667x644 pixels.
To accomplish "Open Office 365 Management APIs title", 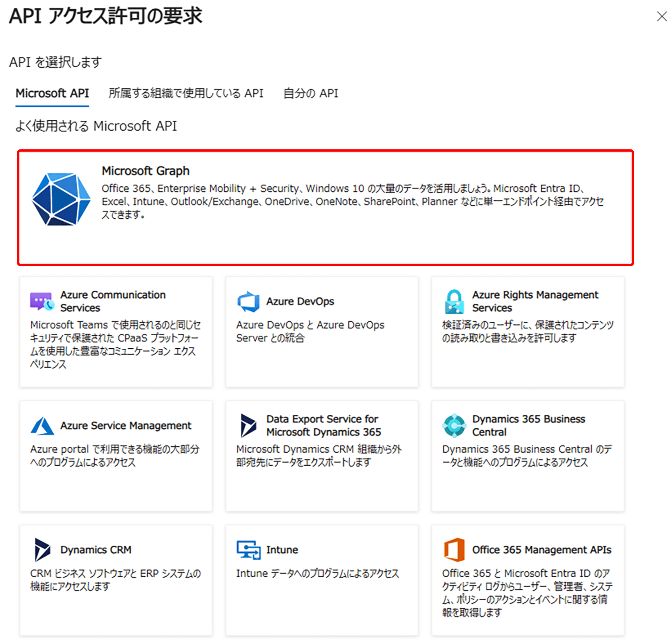I will click(542, 550).
